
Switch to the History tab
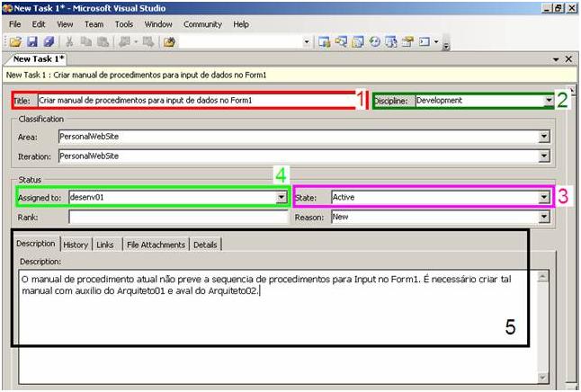pos(76,245)
